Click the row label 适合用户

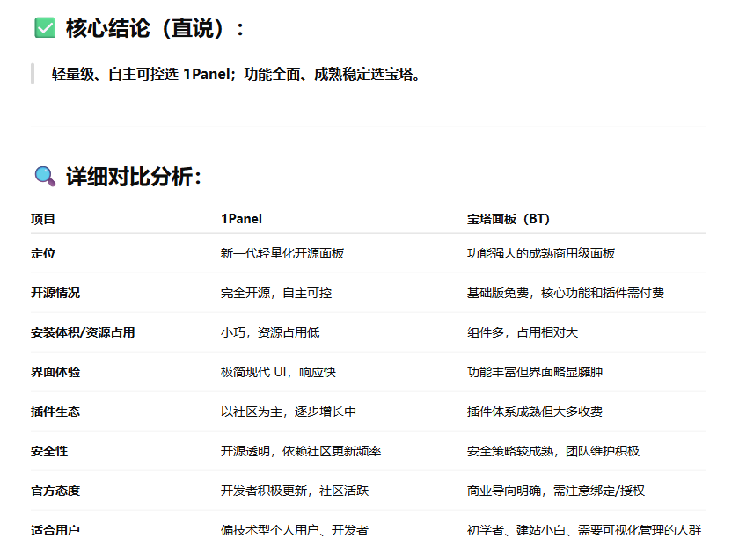coord(55,530)
